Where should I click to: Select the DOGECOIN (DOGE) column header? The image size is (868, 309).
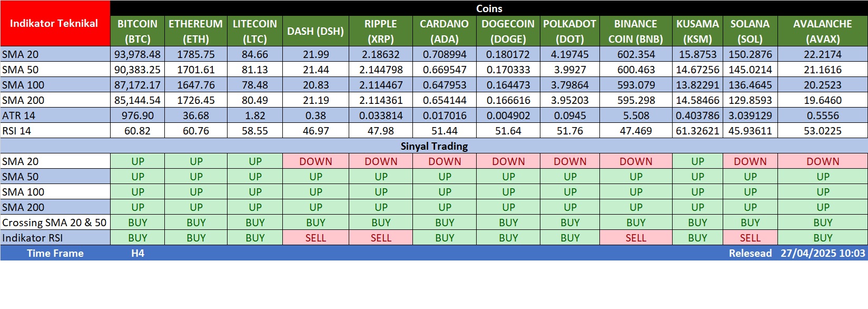point(508,31)
